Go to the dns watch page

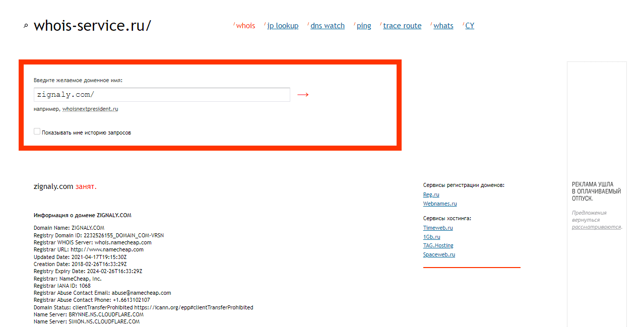[x=328, y=26]
